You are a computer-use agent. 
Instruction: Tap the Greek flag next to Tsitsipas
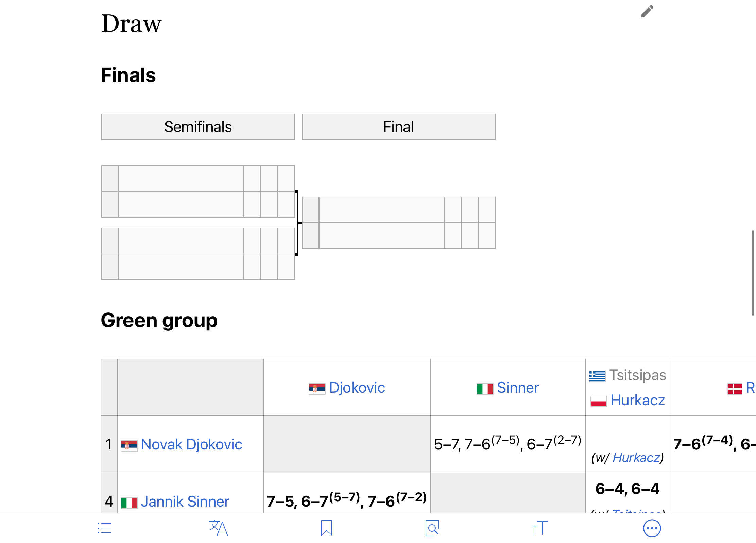pos(597,376)
